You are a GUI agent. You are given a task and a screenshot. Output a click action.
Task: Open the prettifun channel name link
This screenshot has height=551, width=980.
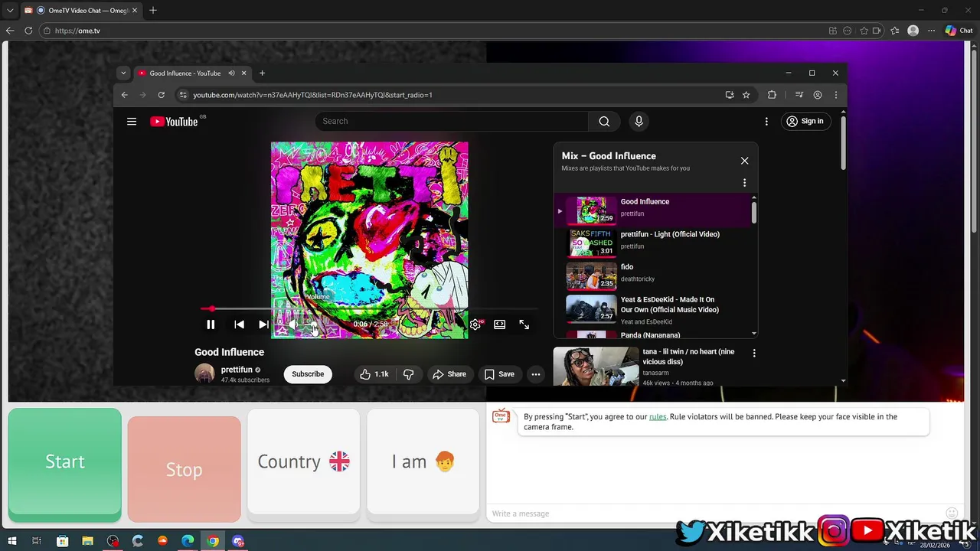coord(237,370)
